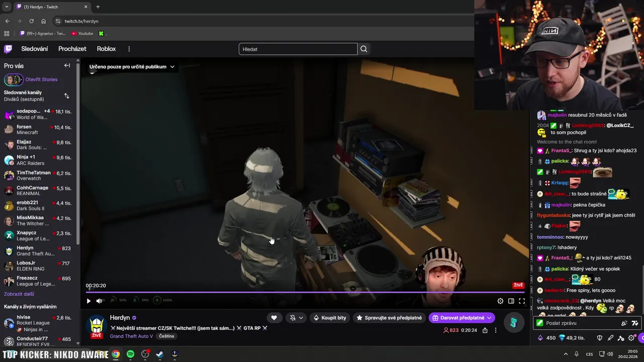The width and height of the screenshot is (644, 362).
Task: Open the Procházet tab
Action: 72,49
